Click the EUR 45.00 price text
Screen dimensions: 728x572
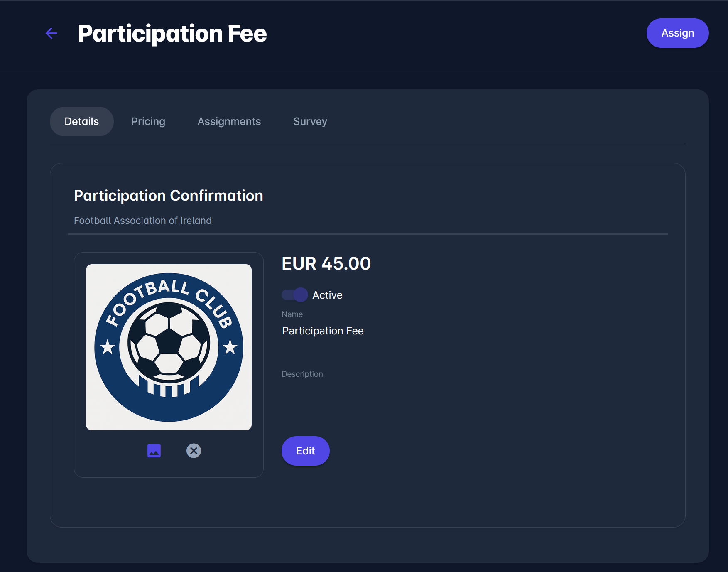(x=326, y=263)
